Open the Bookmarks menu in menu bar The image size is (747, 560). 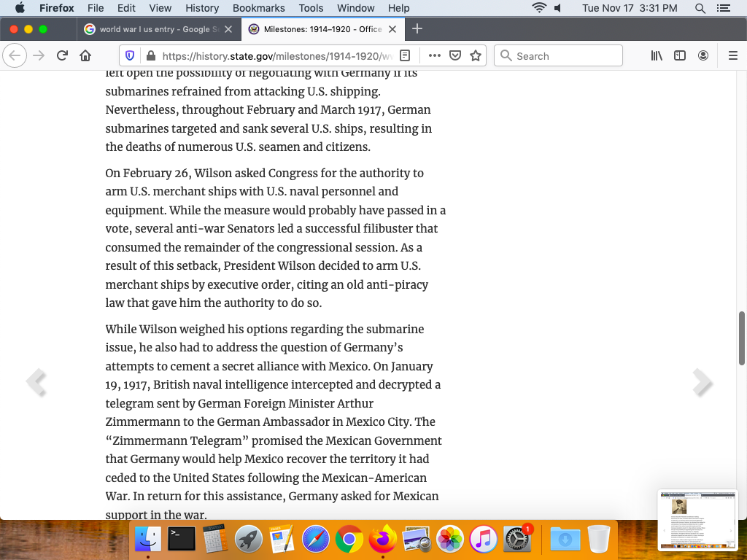[x=258, y=8]
